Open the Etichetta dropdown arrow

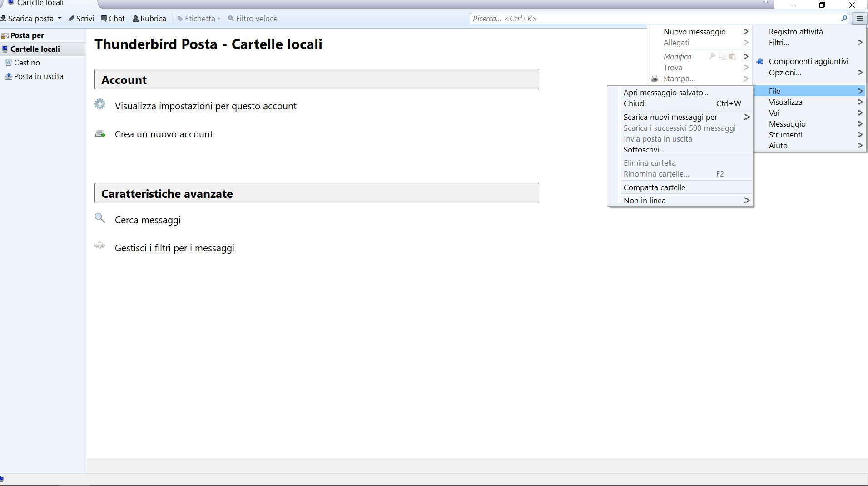click(218, 19)
